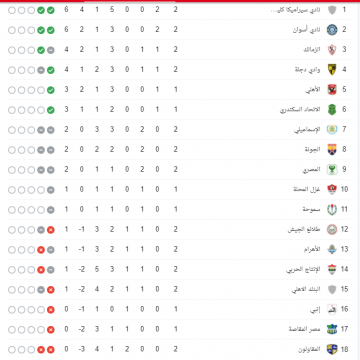Click Aswan club round blue logo
This screenshot has width=360, height=360.
click(x=332, y=30)
